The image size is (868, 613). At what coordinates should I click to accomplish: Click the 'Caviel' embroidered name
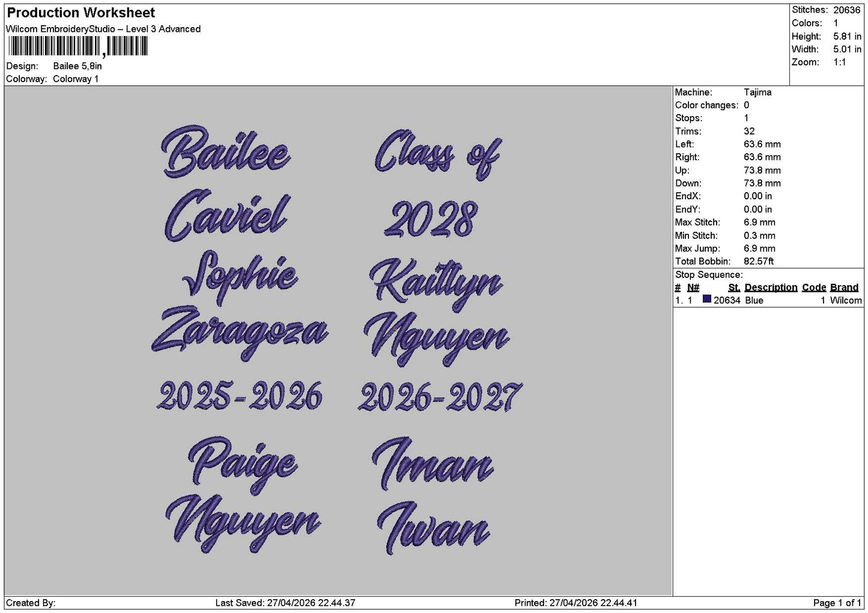(227, 215)
